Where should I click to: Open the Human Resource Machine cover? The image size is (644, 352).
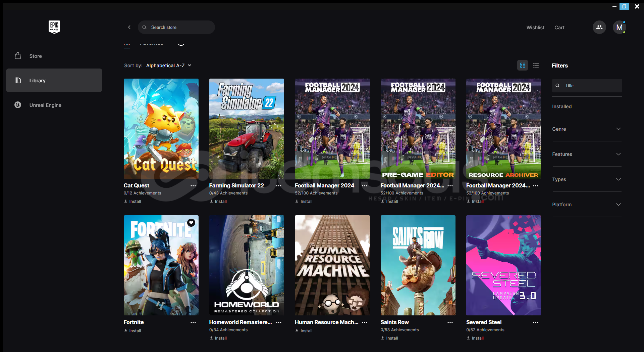click(332, 265)
